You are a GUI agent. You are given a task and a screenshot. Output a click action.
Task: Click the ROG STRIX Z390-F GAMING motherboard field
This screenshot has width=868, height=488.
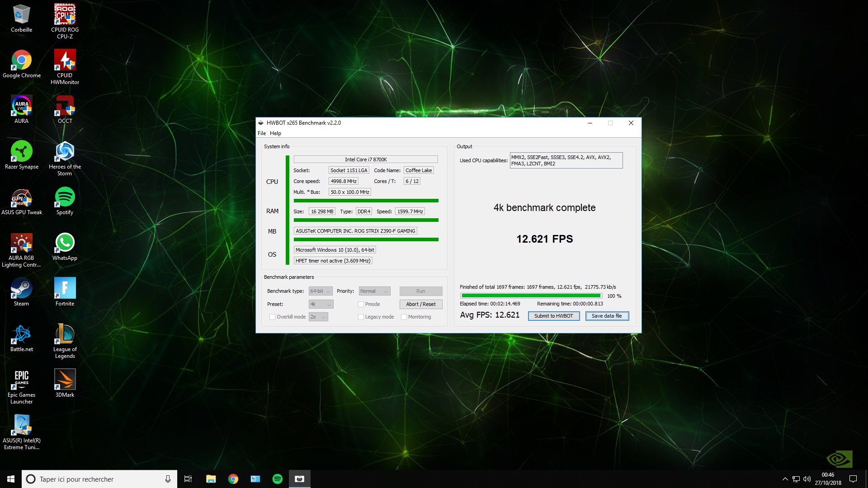[355, 231]
